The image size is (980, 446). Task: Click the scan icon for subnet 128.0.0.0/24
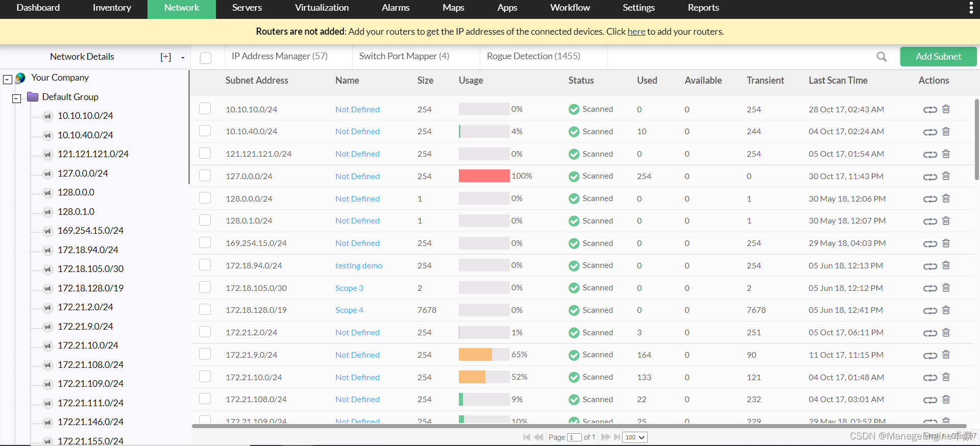click(x=930, y=199)
